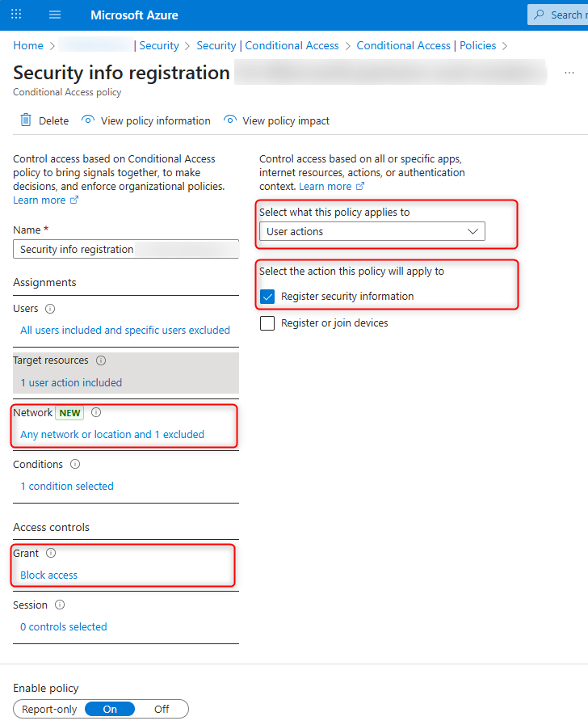The image size is (588, 725).
Task: Uncheck Register security information
Action: coord(267,297)
